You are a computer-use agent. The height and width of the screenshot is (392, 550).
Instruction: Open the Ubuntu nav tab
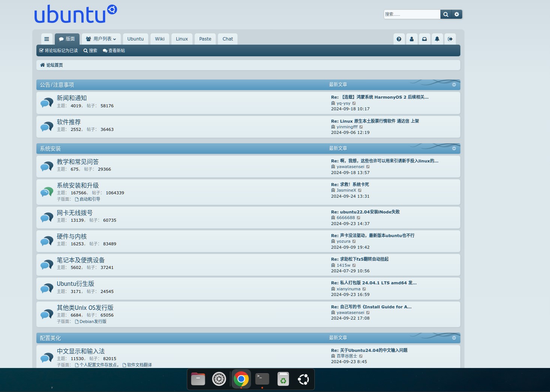click(x=135, y=39)
